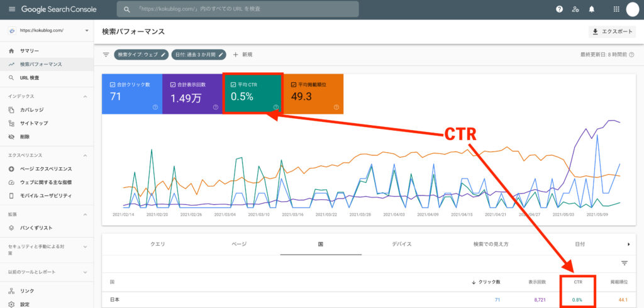644x308 pixels.
Task: Collapse the インデックス section
Action: tap(86, 97)
